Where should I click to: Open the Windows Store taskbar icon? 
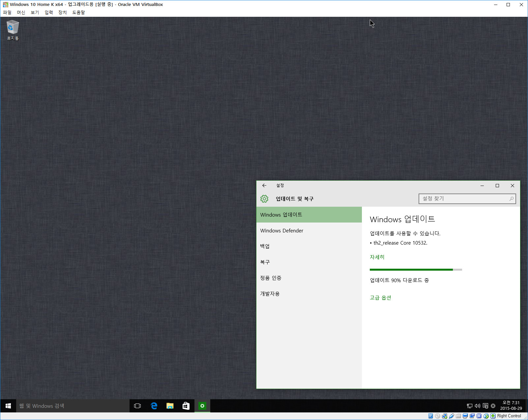pyautogui.click(x=186, y=406)
